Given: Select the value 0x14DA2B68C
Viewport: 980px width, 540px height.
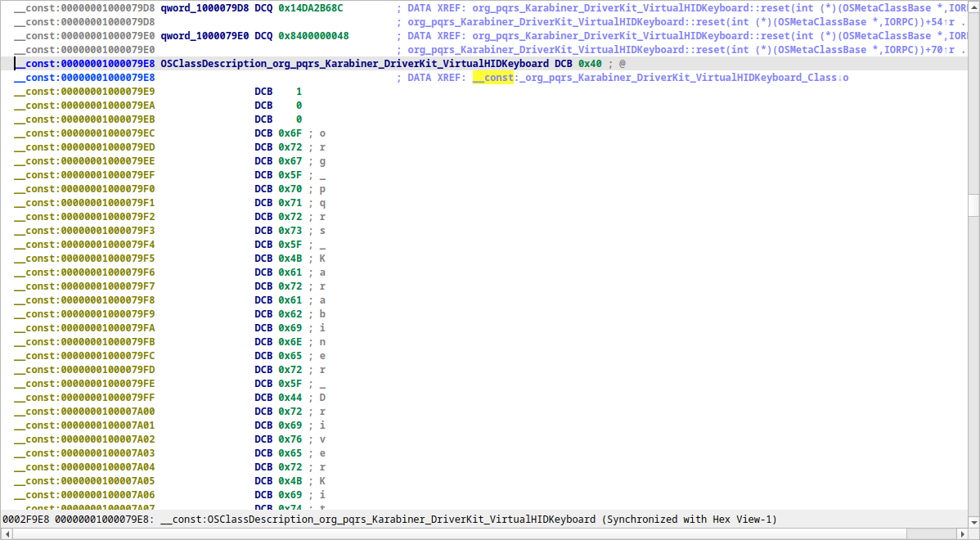Looking at the screenshot, I should click(x=311, y=8).
